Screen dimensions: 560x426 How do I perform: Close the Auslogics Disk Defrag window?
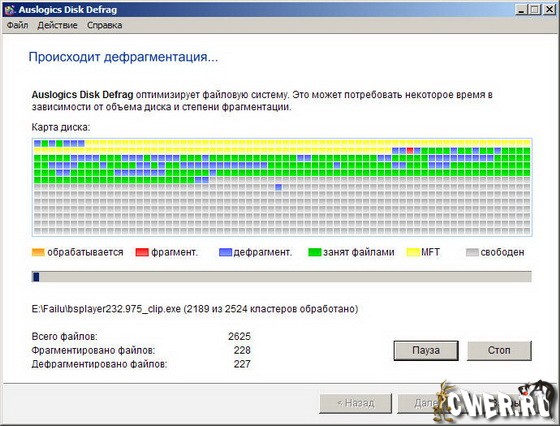point(549,10)
